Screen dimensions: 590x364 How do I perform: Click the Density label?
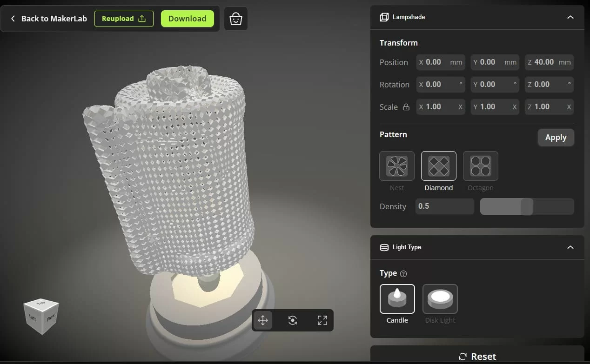[393, 206]
